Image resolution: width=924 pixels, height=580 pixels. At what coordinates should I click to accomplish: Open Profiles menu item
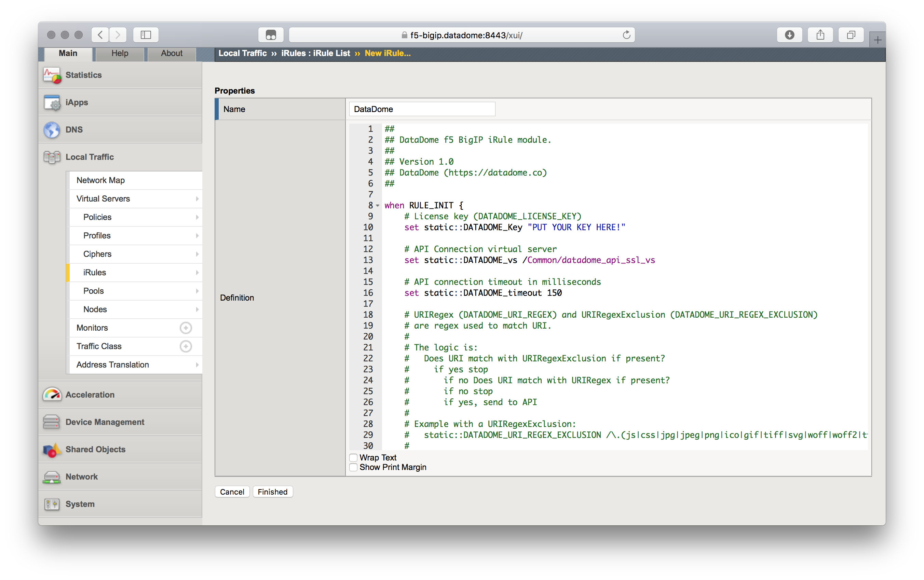pos(136,236)
